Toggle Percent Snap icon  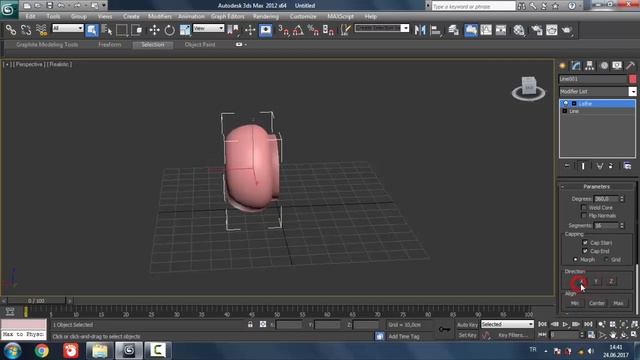coord(313,30)
